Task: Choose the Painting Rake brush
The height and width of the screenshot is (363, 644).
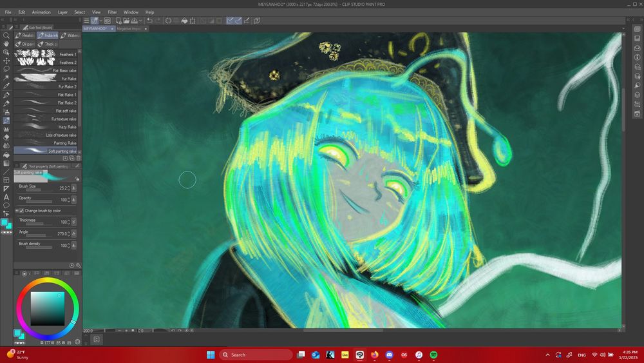Action: tap(46, 143)
